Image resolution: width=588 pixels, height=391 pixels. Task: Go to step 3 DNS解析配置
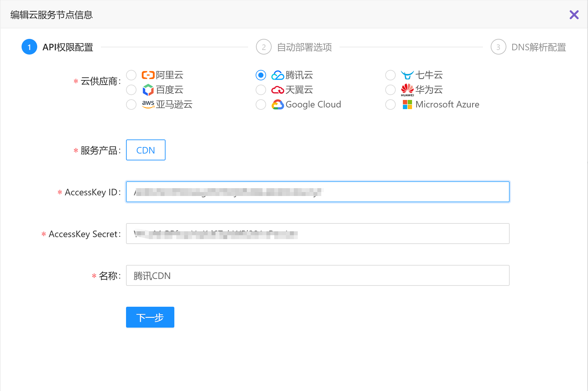coord(528,47)
